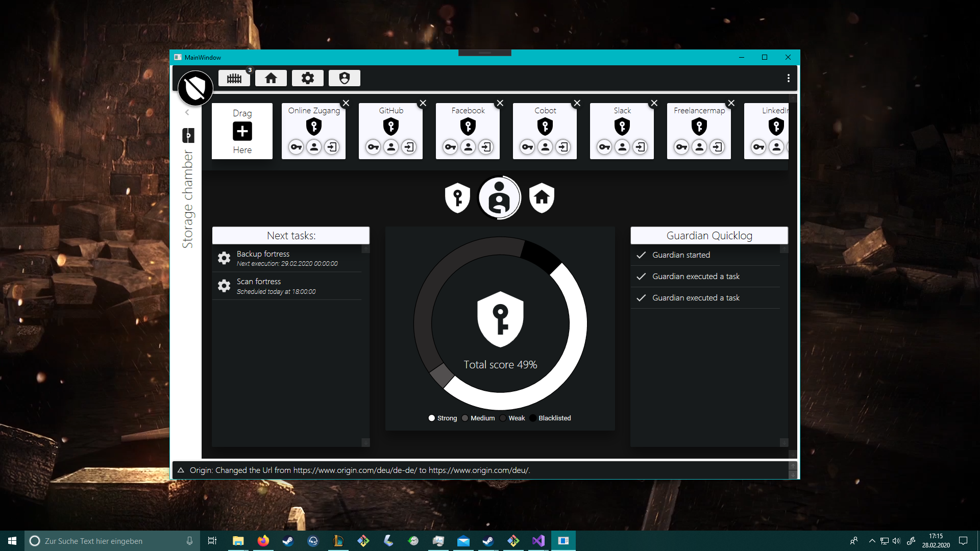Screen dimensions: 980x551
Task: Click the login icon on Slack card
Action: point(641,147)
